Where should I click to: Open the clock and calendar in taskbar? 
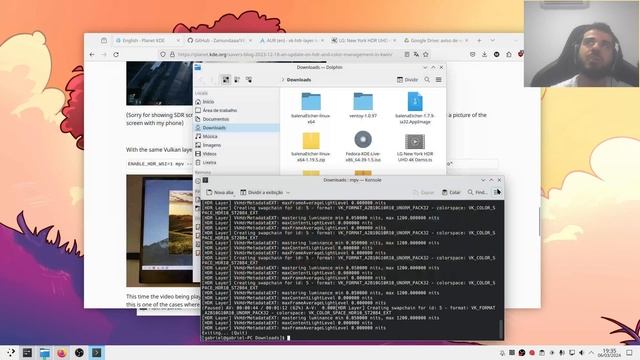point(609,353)
